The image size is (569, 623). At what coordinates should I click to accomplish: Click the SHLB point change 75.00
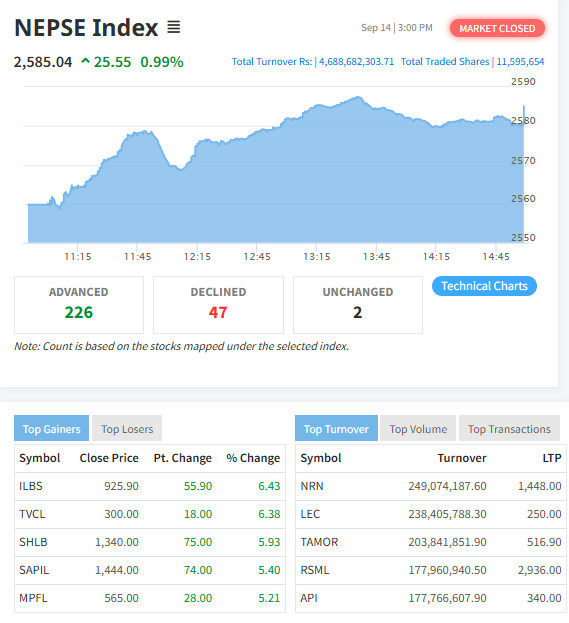pos(197,542)
